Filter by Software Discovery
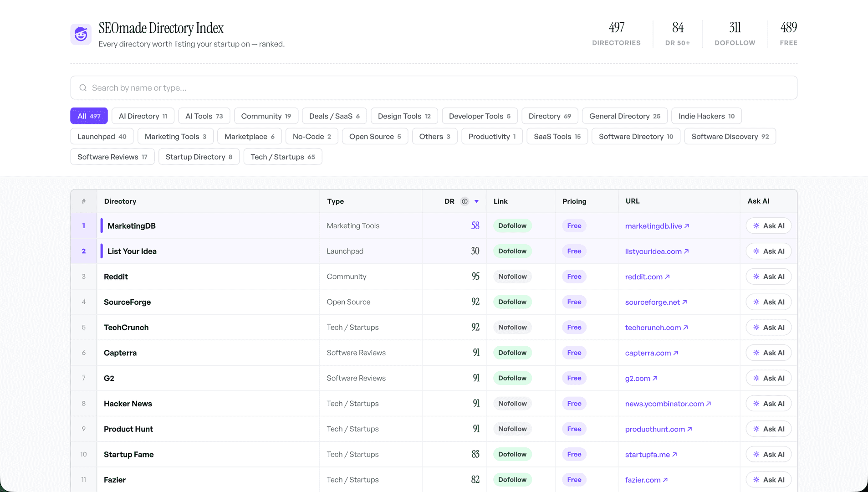This screenshot has height=492, width=868. click(730, 137)
